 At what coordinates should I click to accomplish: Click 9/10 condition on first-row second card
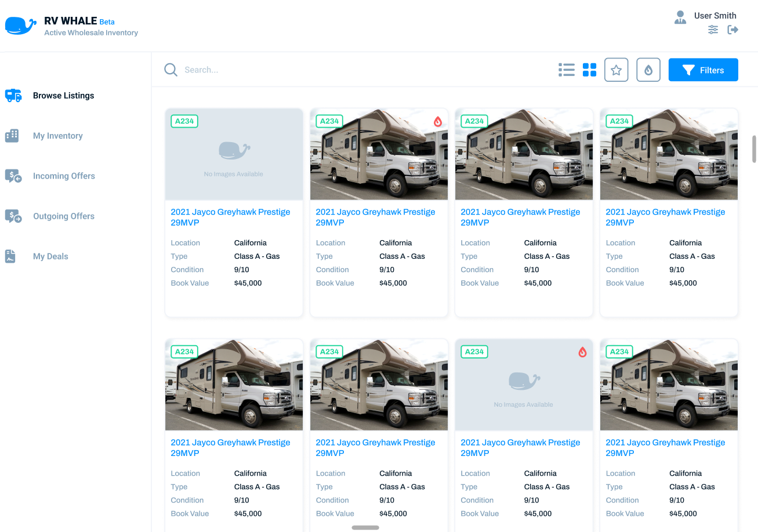387,270
